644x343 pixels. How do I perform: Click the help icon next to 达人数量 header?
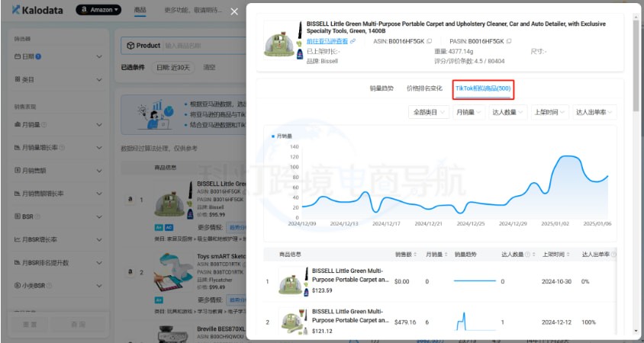[x=527, y=255]
